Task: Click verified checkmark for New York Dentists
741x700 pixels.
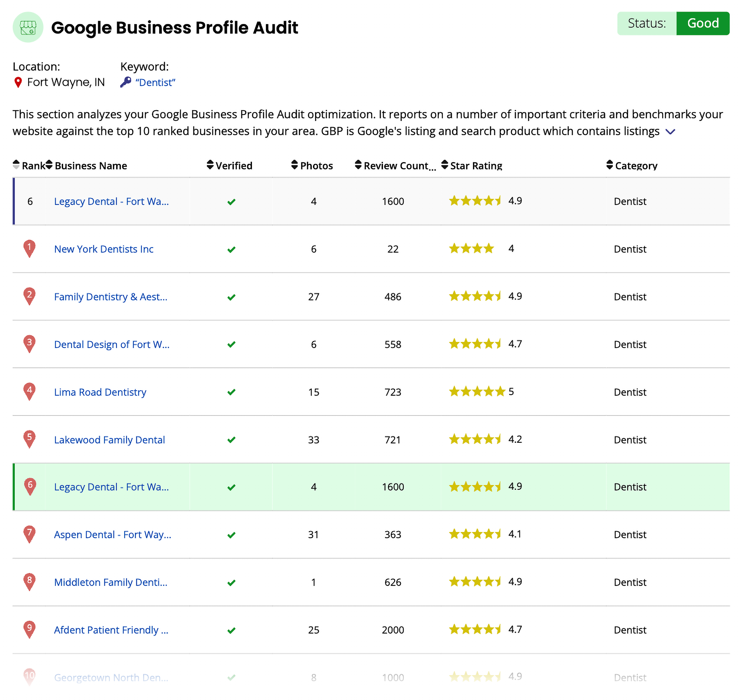Action: [231, 250]
